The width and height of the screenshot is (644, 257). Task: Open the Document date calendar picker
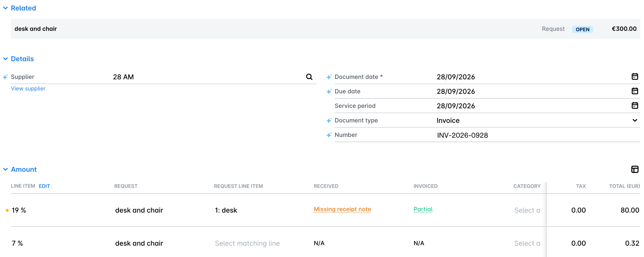pos(635,77)
